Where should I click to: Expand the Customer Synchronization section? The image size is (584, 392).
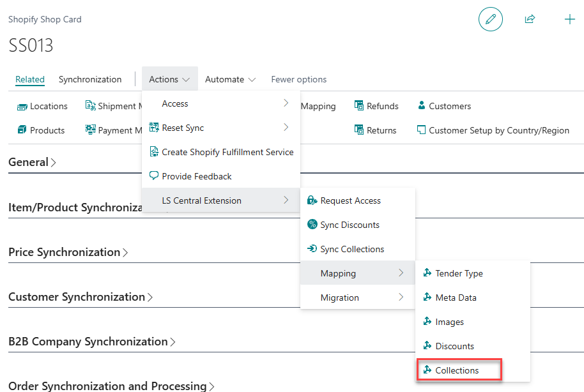[x=81, y=297]
